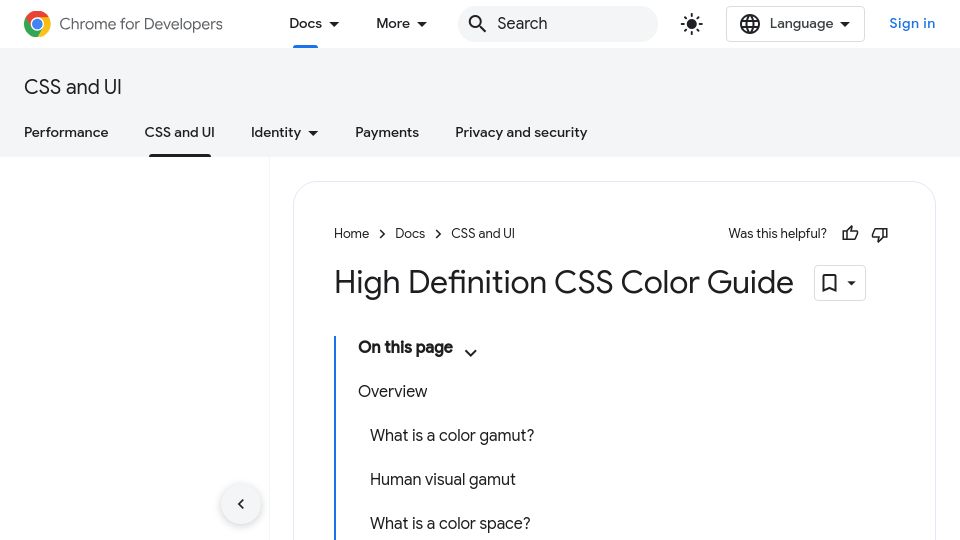
Task: Click the bookmark icon next to title
Action: pos(830,283)
